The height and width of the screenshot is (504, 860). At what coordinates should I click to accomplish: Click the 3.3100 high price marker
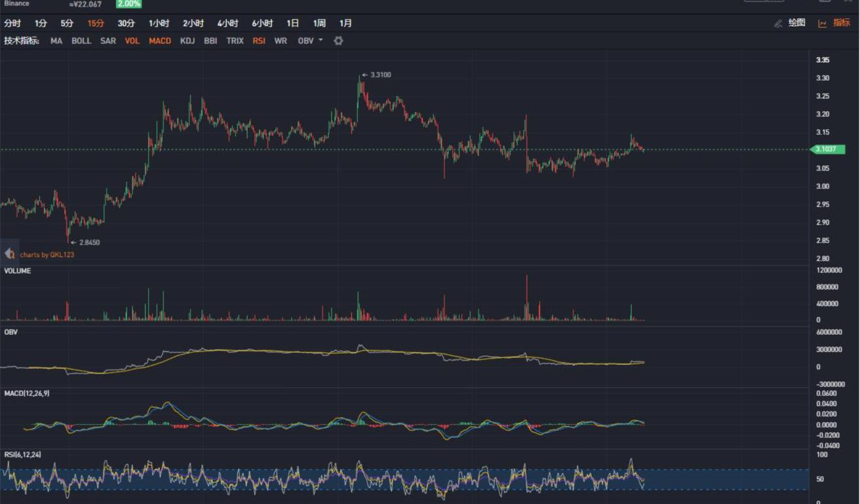(380, 75)
